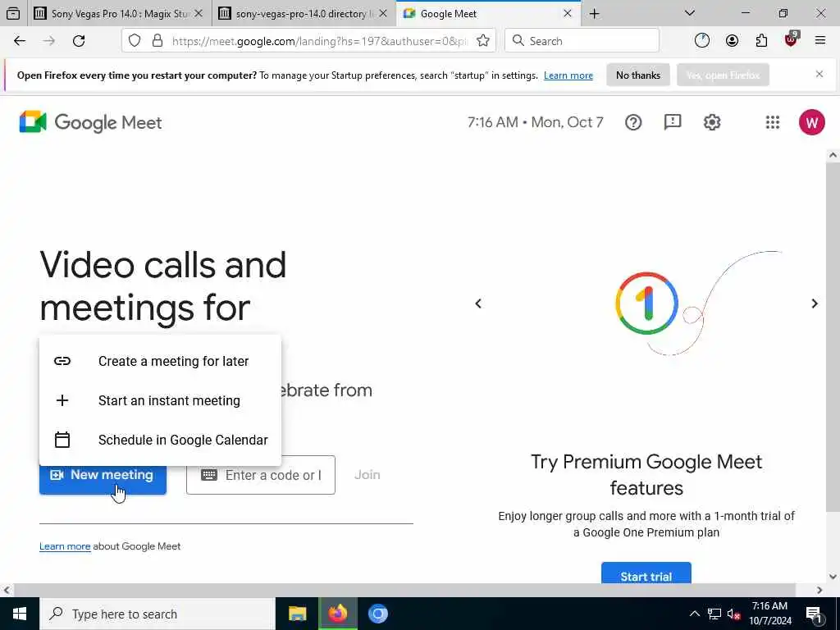Open Firefox View icon in tab bar
The image size is (840, 630).
pyautogui.click(x=13, y=13)
